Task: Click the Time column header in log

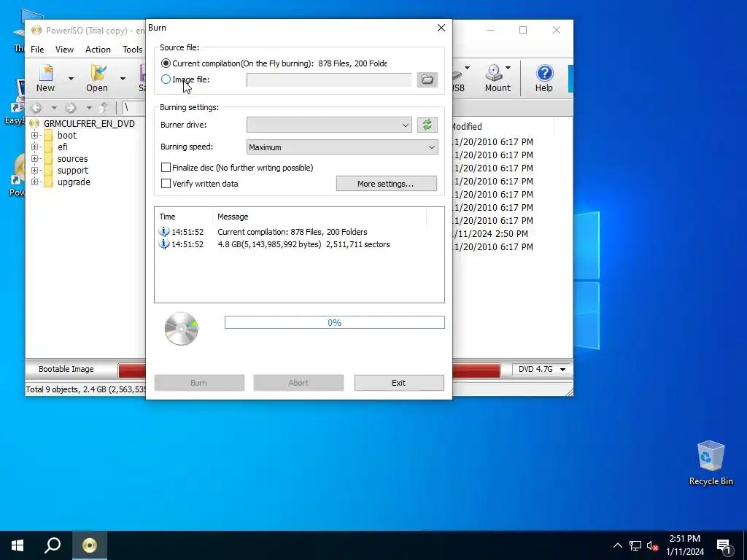Action: coord(184,217)
